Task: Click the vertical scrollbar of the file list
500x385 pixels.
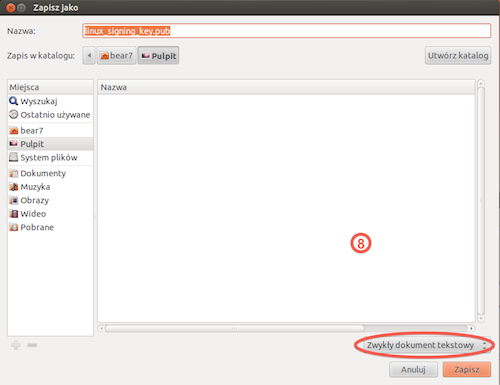Action: coord(481,201)
